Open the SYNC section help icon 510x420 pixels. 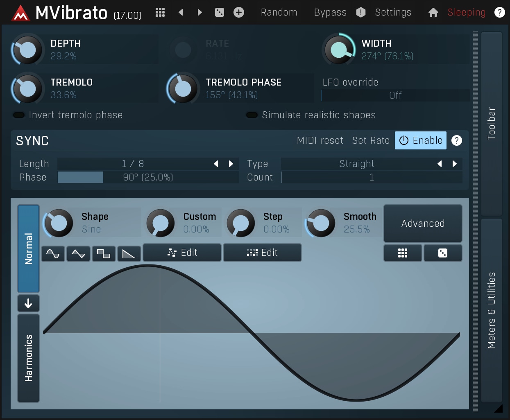457,140
